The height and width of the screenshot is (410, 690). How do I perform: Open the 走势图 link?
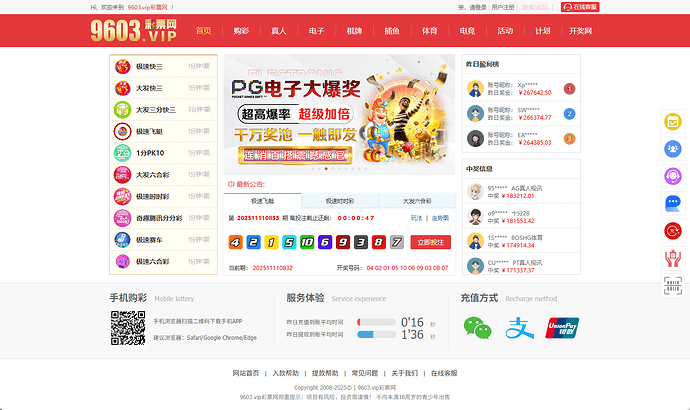[x=440, y=217]
